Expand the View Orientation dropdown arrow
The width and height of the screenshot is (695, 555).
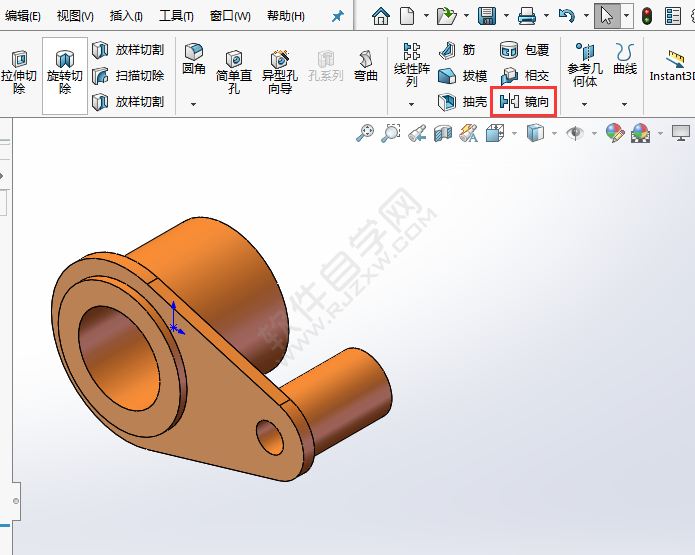pyautogui.click(x=514, y=133)
